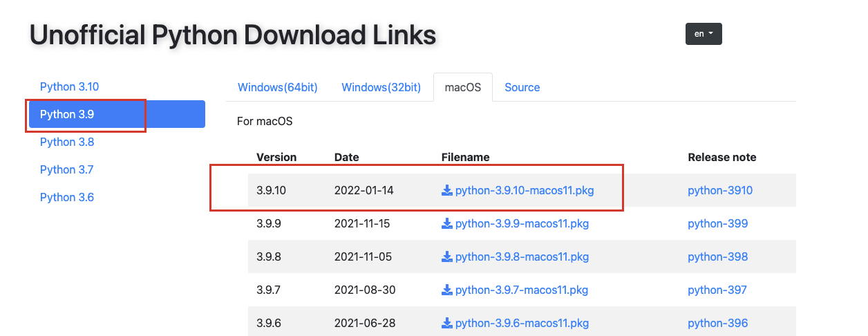
Task: Download python-3.9.10-macos11.pkg file link
Action: coord(525,190)
